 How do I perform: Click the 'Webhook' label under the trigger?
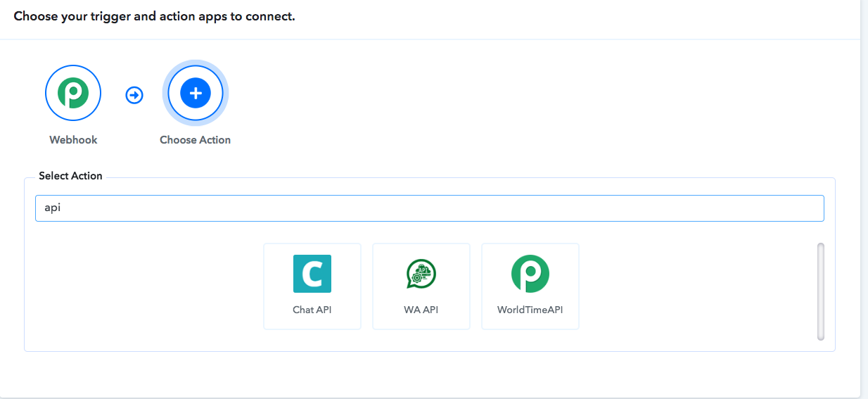point(73,140)
